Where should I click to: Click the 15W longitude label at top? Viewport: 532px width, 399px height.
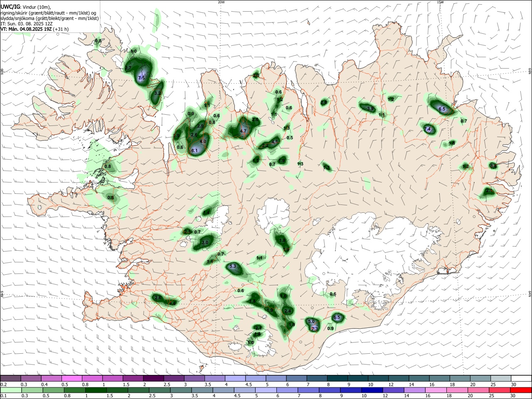point(440,2)
